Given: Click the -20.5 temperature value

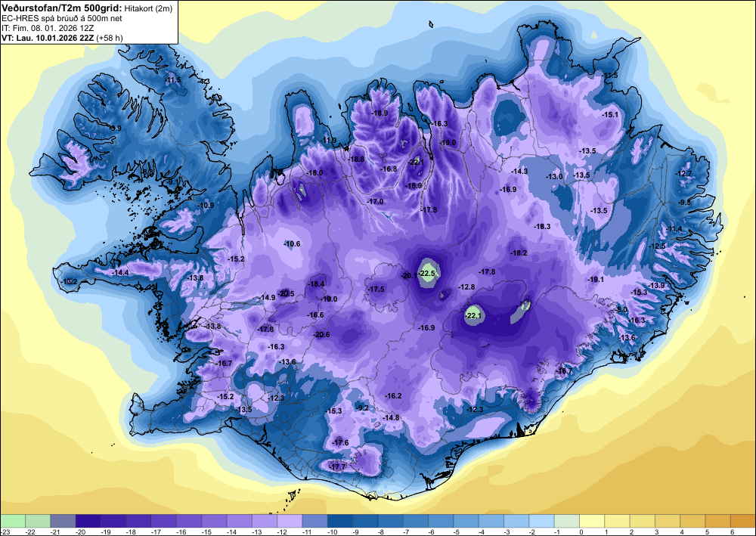Looking at the screenshot, I should pyautogui.click(x=286, y=293).
